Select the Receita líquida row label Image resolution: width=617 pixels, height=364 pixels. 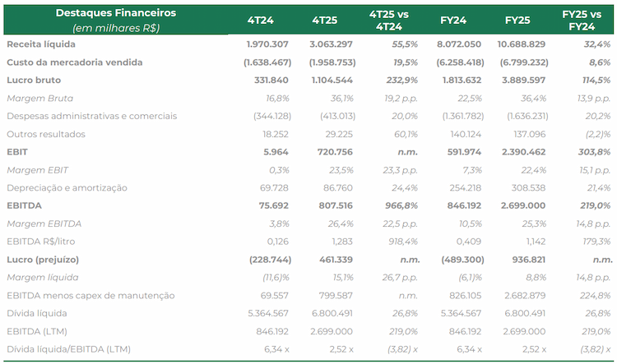pos(41,44)
